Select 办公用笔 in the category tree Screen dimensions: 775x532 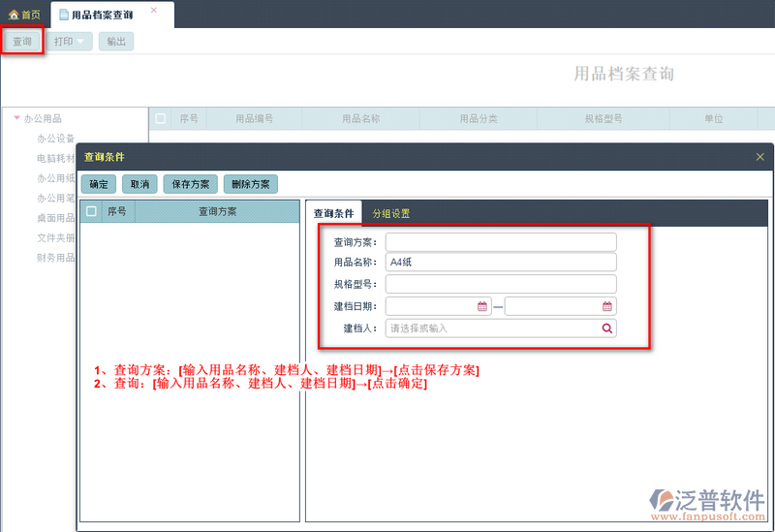click(x=55, y=199)
